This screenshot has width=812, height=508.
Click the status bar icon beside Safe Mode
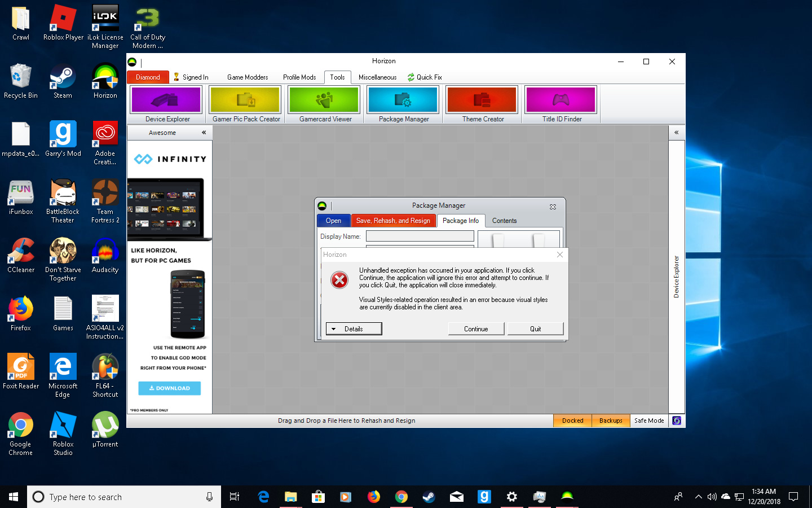[677, 421]
